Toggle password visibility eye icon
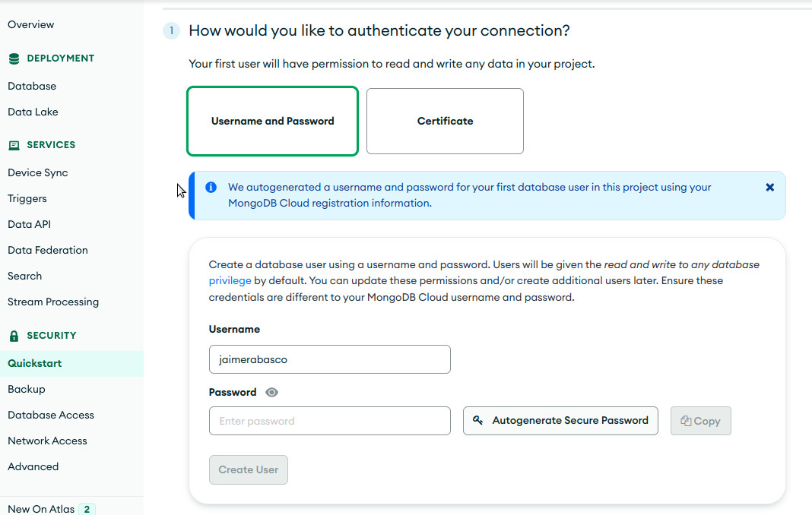 pos(271,393)
